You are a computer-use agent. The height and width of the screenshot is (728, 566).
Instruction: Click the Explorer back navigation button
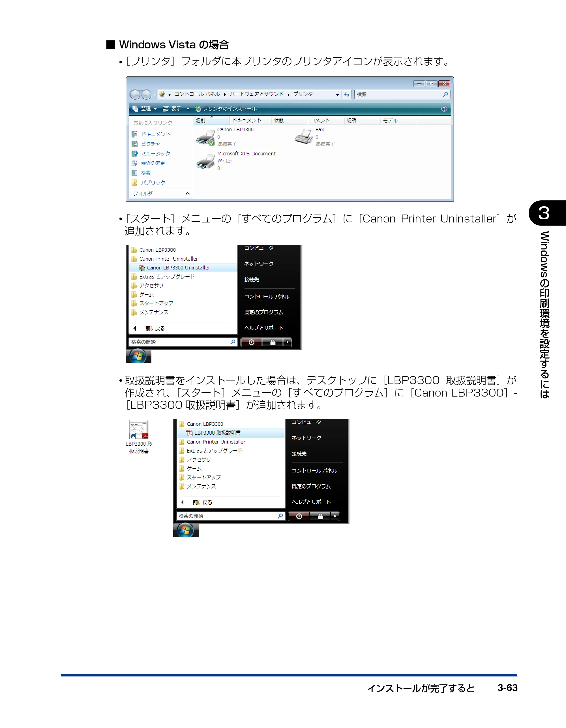(135, 95)
